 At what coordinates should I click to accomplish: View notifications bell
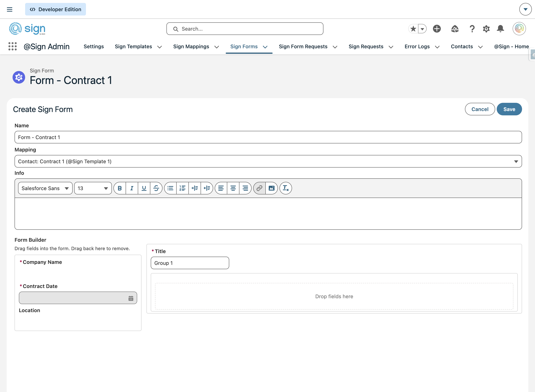pos(500,29)
